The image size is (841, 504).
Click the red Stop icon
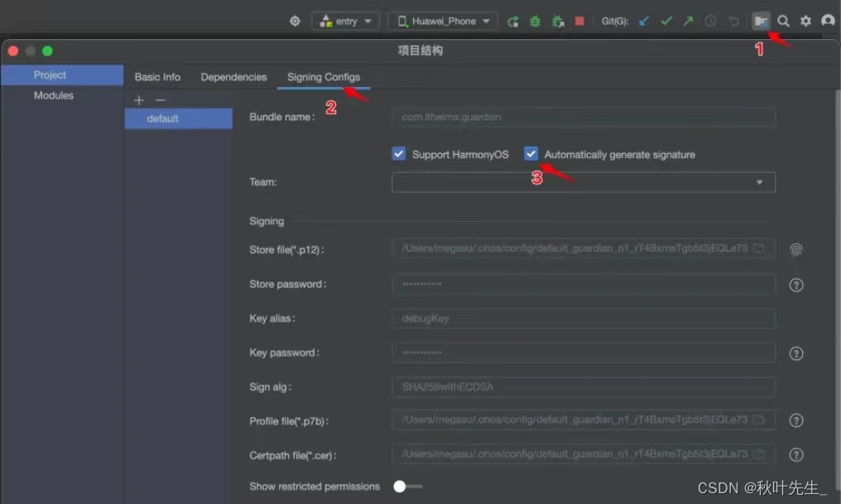click(579, 21)
